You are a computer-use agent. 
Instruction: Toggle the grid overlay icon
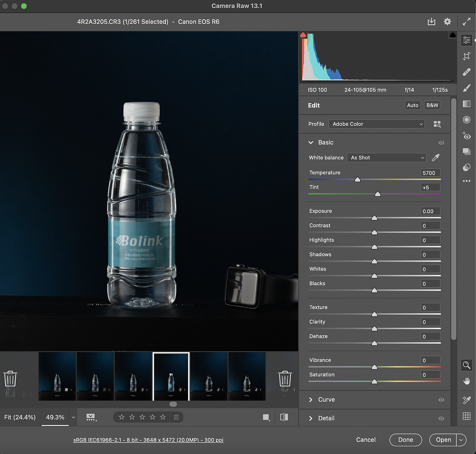[x=467, y=416]
